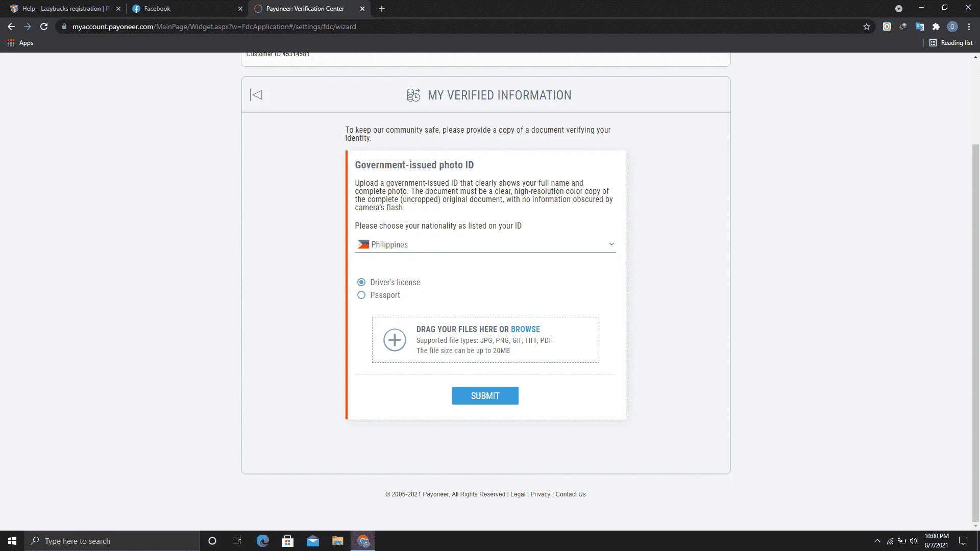Show hidden system tray icons
The width and height of the screenshot is (980, 551).
point(877,541)
